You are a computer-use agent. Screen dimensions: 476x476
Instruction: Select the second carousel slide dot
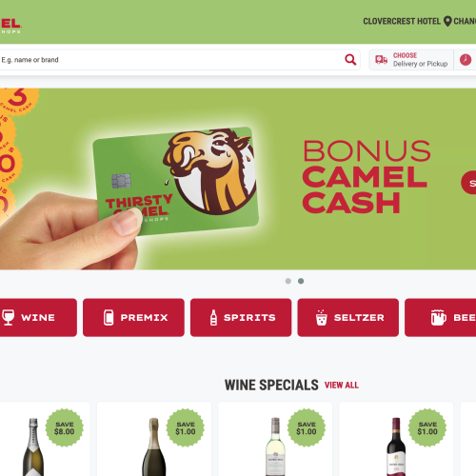tap(301, 281)
